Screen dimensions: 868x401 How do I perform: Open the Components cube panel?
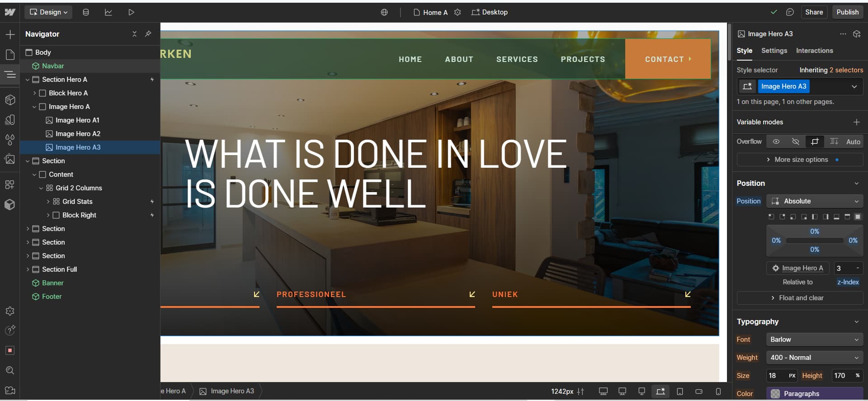tap(10, 100)
